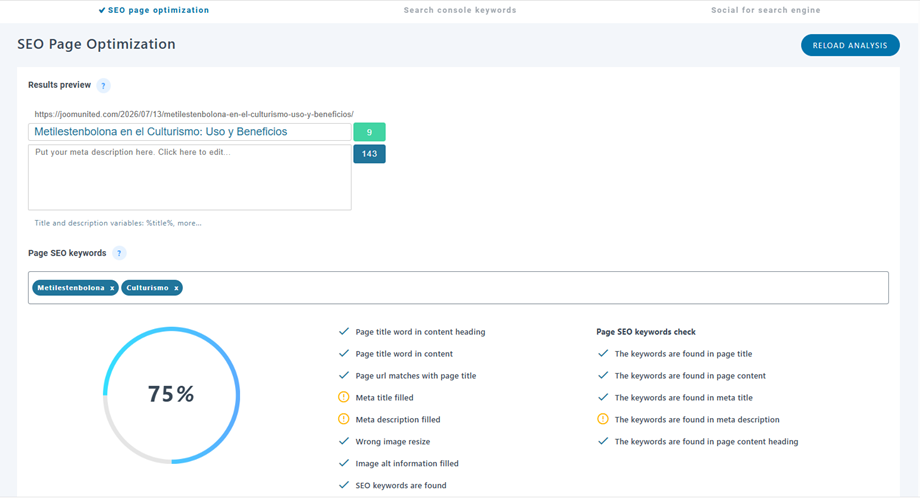Click the warning icon for keywords in meta description

click(603, 419)
